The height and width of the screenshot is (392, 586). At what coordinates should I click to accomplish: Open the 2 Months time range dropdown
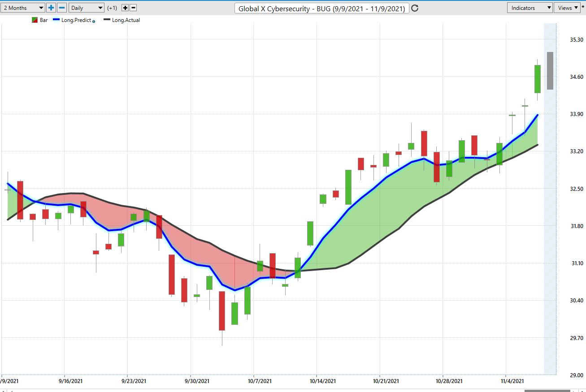click(x=22, y=8)
